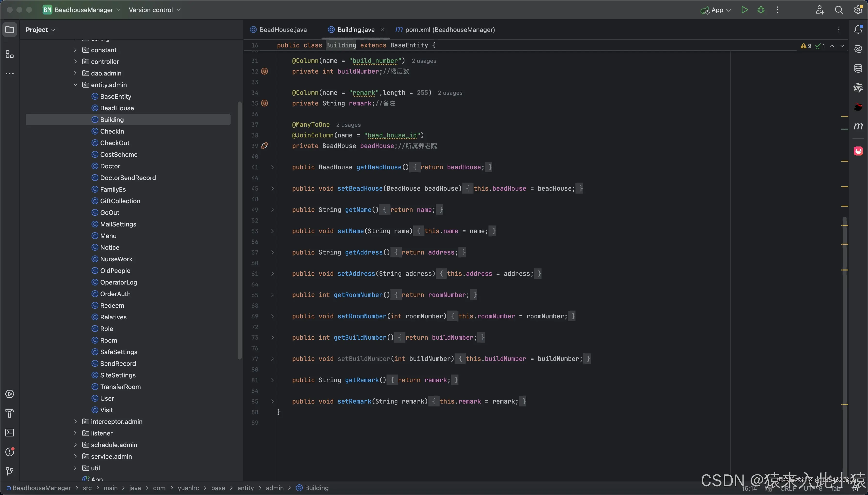Image resolution: width=868 pixels, height=495 pixels.
Task: Expand the folded getBeadHouse method
Action: point(272,167)
